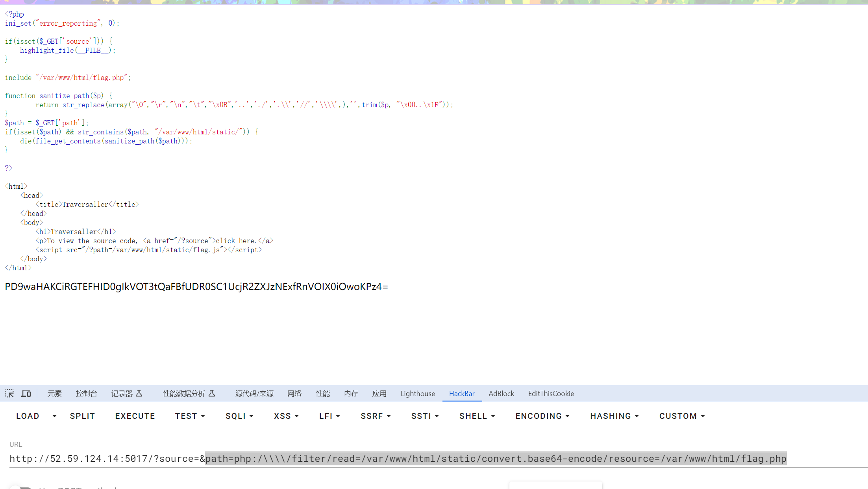Image resolution: width=868 pixels, height=489 pixels.
Task: Open the SSRF dropdown
Action: (x=376, y=416)
